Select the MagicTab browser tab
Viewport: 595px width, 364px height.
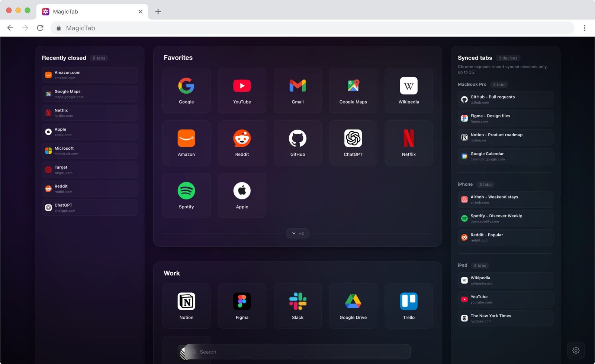(92, 12)
